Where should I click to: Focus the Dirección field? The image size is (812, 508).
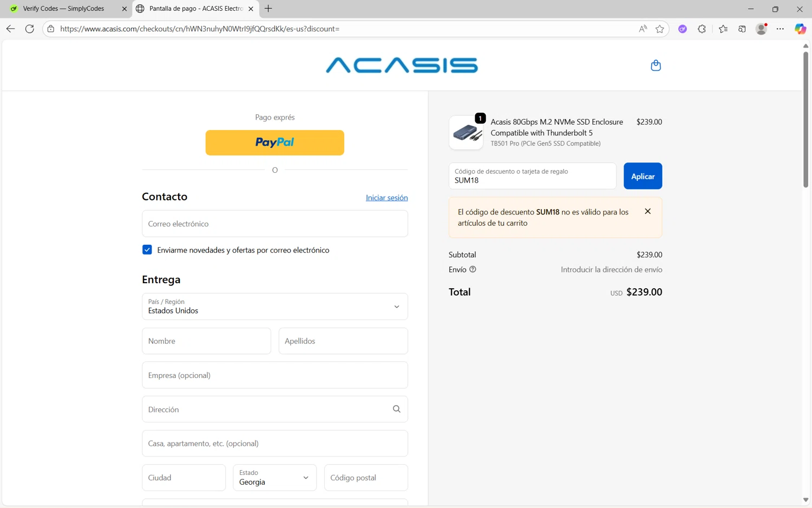tap(275, 409)
